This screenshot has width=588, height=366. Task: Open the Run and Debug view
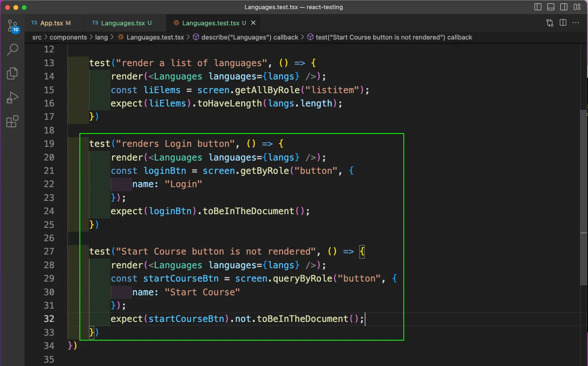coord(12,98)
